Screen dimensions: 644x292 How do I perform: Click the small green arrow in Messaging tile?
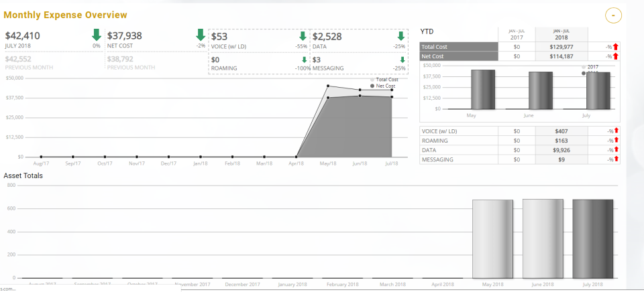click(402, 60)
